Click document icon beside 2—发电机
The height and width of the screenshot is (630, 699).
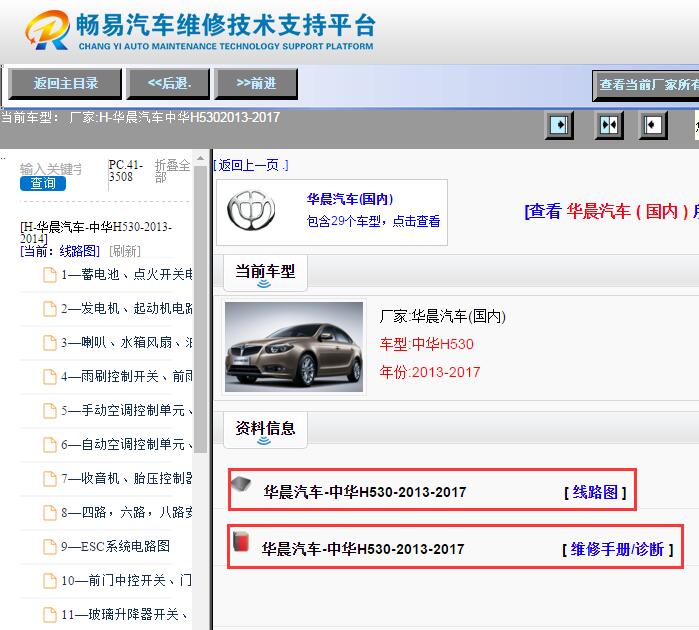[x=49, y=309]
